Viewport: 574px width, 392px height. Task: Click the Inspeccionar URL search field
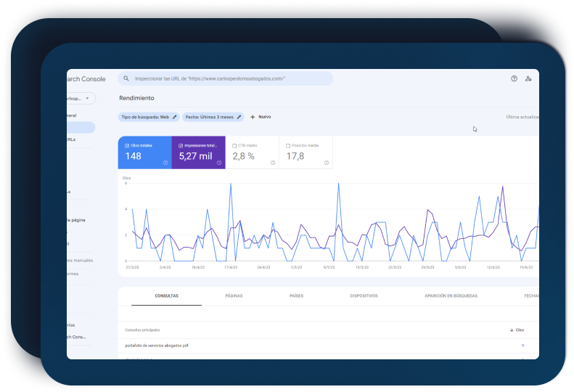coord(225,78)
